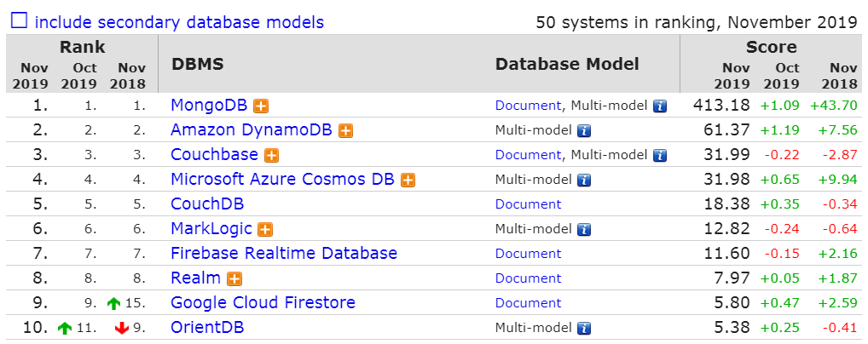This screenshot has height=344, width=868.
Task: Open the MarkLogic link
Action: (x=211, y=228)
